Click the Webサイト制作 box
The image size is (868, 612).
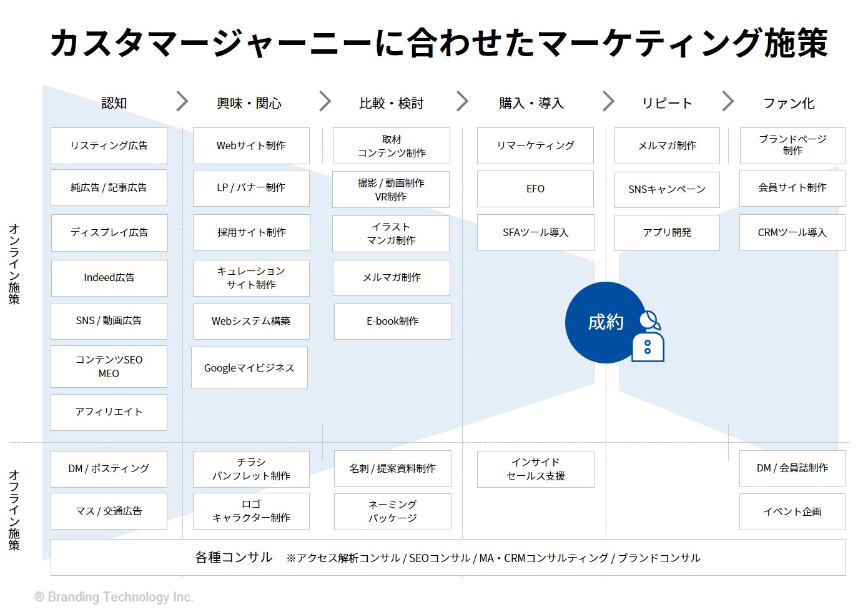point(251,146)
